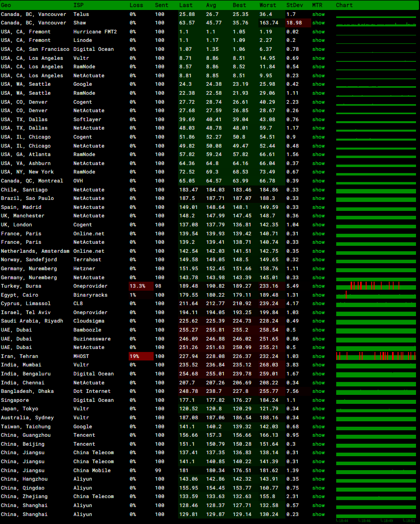Open MTR for Japan Tokyo Vultr
The image size is (420, 524).
[x=318, y=409]
